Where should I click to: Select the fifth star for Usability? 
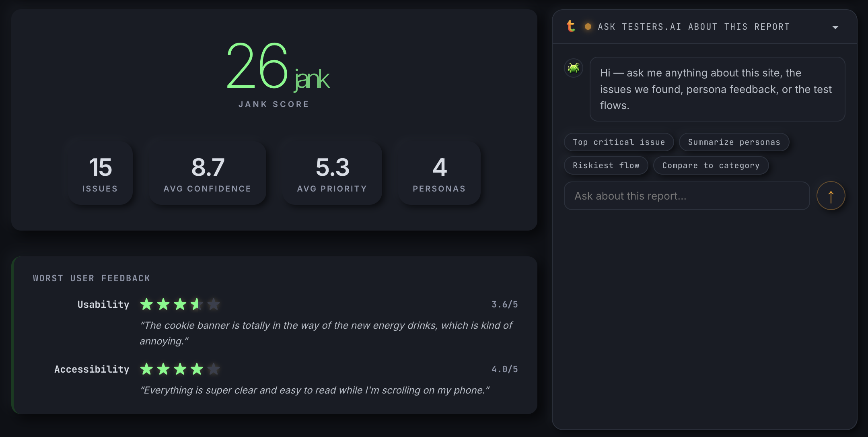pos(213,304)
